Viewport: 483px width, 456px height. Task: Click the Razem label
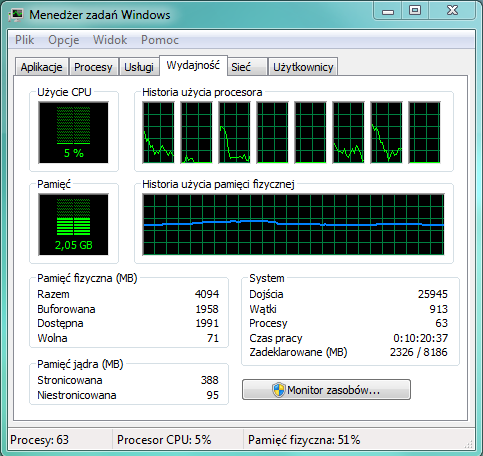(x=53, y=294)
